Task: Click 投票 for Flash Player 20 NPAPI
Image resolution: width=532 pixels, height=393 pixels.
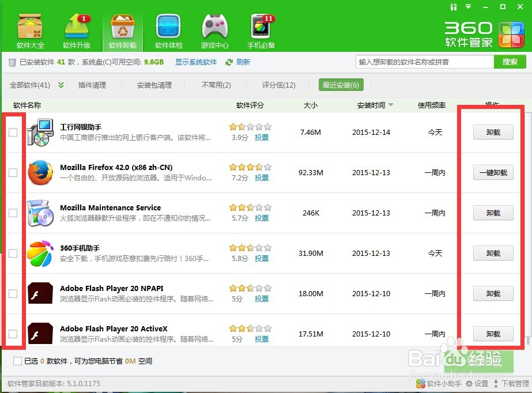Action: (x=262, y=298)
